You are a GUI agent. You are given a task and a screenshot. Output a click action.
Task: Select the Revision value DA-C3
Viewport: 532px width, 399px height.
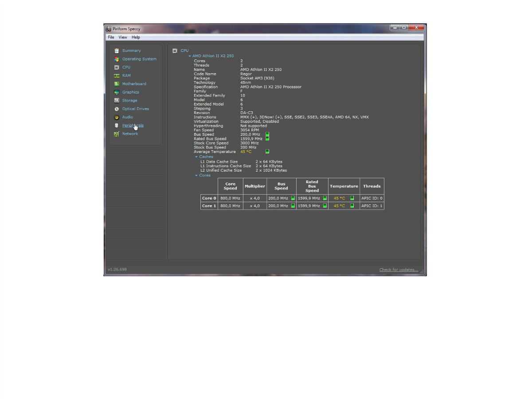246,113
